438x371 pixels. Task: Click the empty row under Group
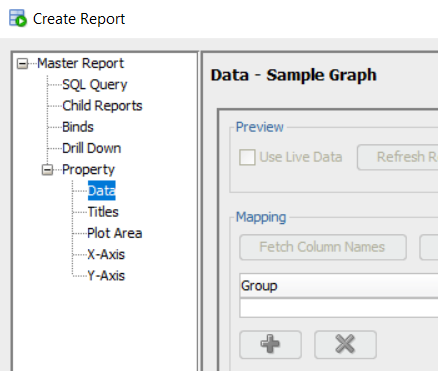(x=339, y=308)
